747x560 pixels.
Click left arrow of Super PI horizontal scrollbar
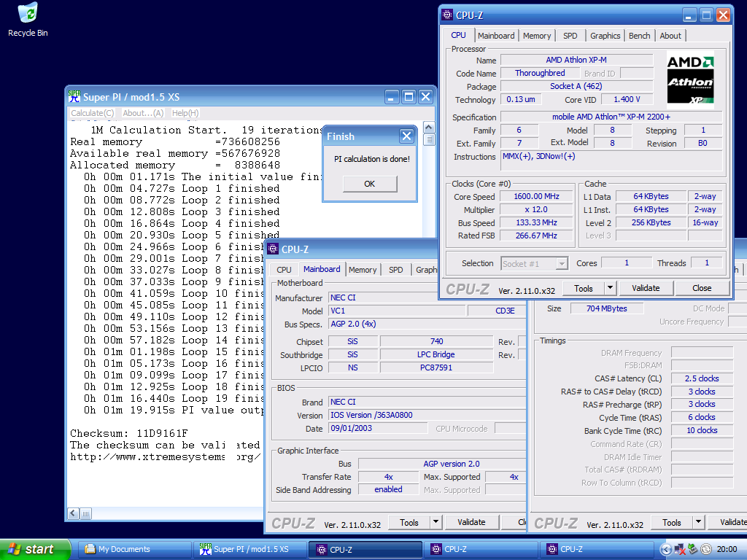74,513
